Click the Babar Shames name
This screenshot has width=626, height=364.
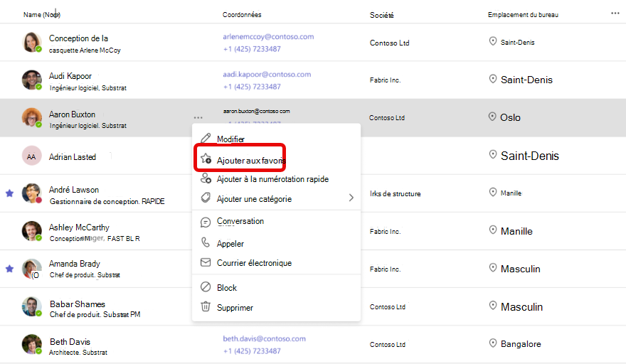[x=78, y=304]
